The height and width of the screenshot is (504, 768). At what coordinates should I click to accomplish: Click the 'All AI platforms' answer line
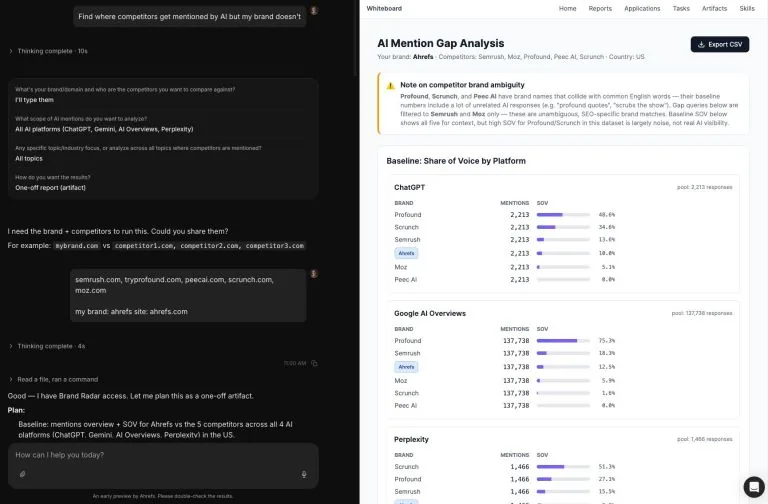(x=104, y=129)
